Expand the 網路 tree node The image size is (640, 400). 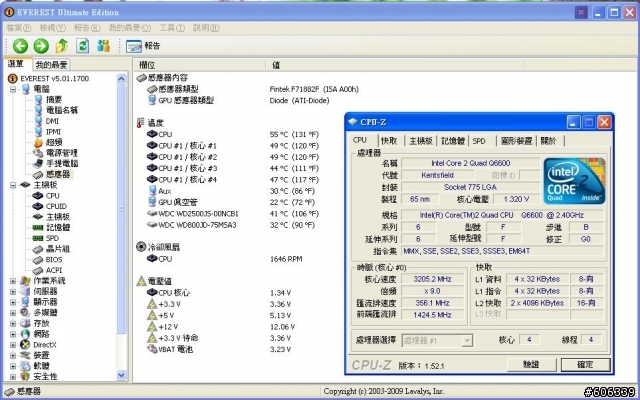point(13,334)
